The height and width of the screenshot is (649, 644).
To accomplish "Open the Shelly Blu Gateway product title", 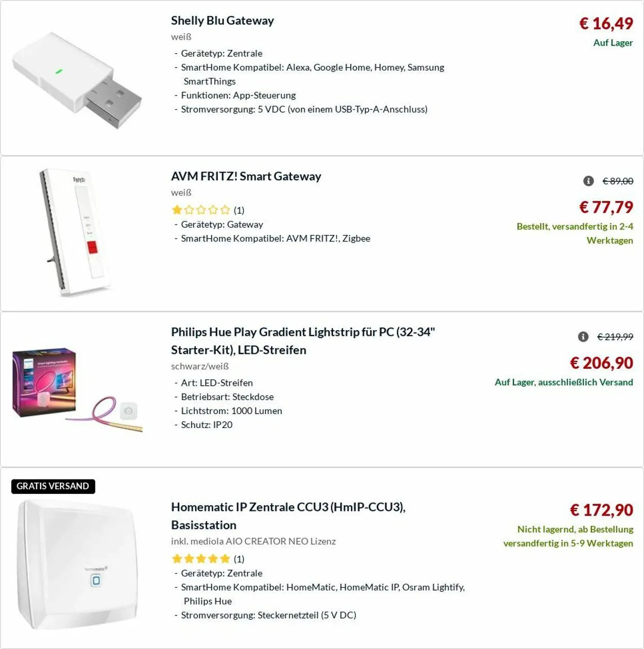I will pos(222,21).
